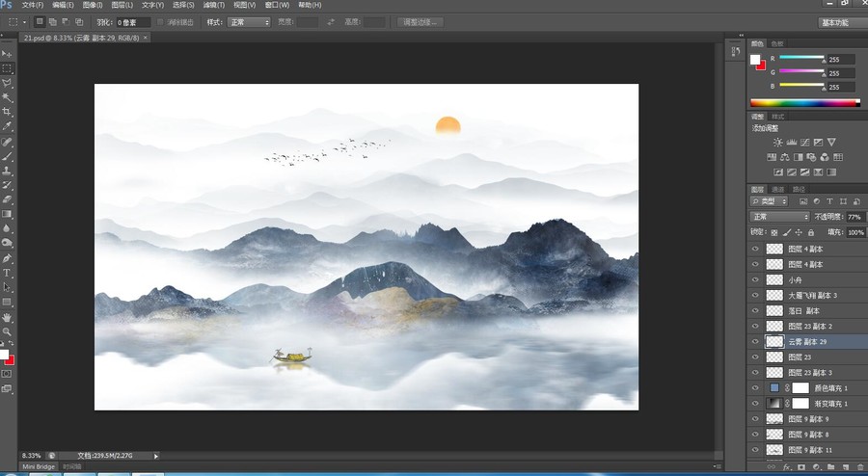Adjust the R red slider
Viewport: 868px width, 476px height.
(824, 60)
